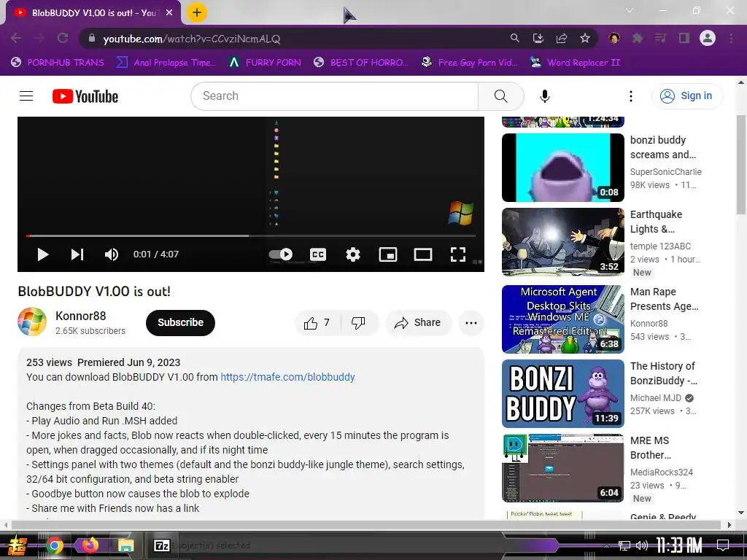
Task: Open the MRE MS Brother video title
Action: 650,448
